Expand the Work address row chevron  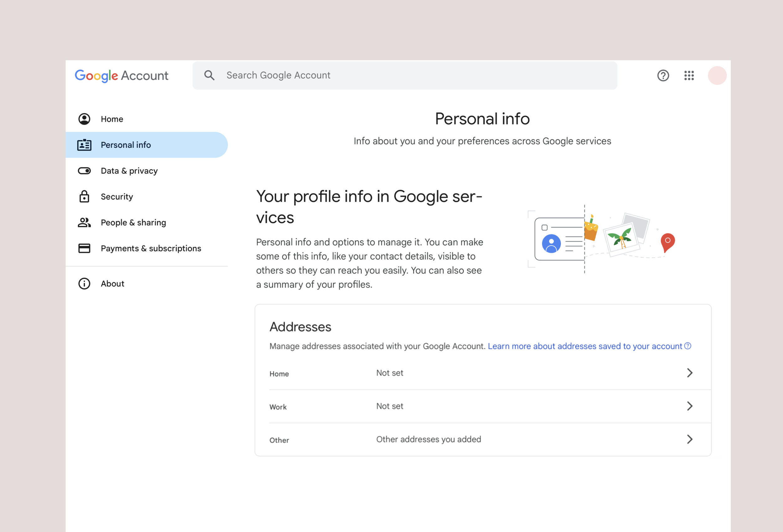pos(690,406)
